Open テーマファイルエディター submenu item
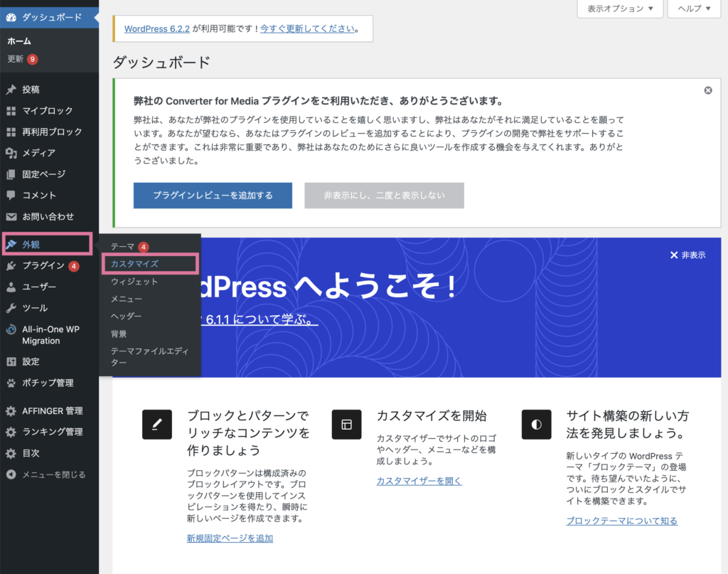The height and width of the screenshot is (574, 728). click(x=149, y=356)
